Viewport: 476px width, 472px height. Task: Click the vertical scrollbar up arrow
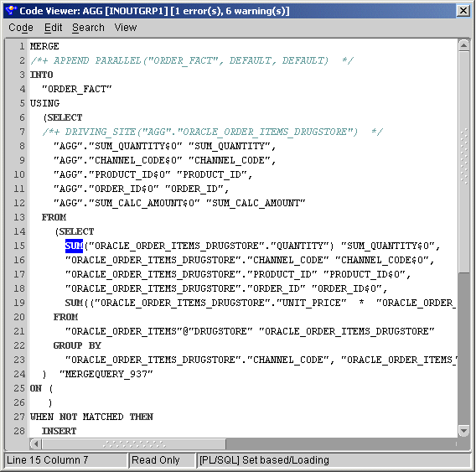coord(463,46)
